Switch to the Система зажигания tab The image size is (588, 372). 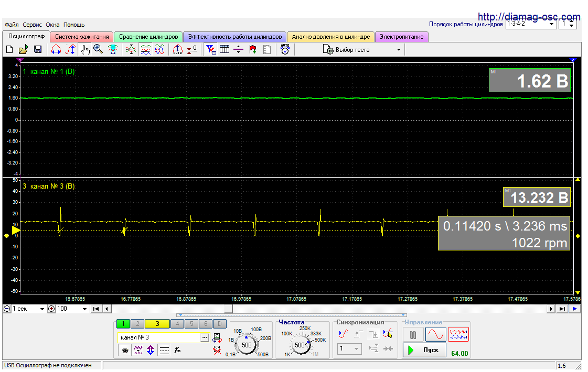(x=82, y=37)
